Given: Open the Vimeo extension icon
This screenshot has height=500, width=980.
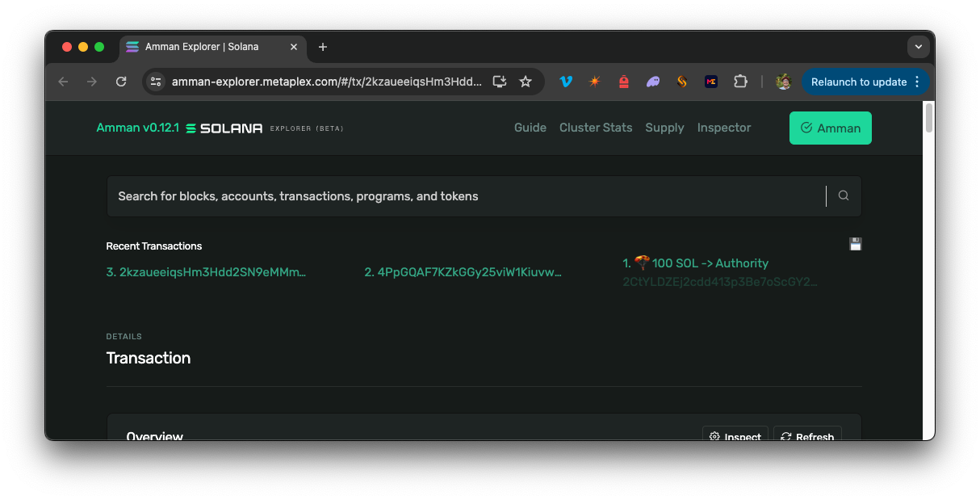Looking at the screenshot, I should click(x=566, y=82).
